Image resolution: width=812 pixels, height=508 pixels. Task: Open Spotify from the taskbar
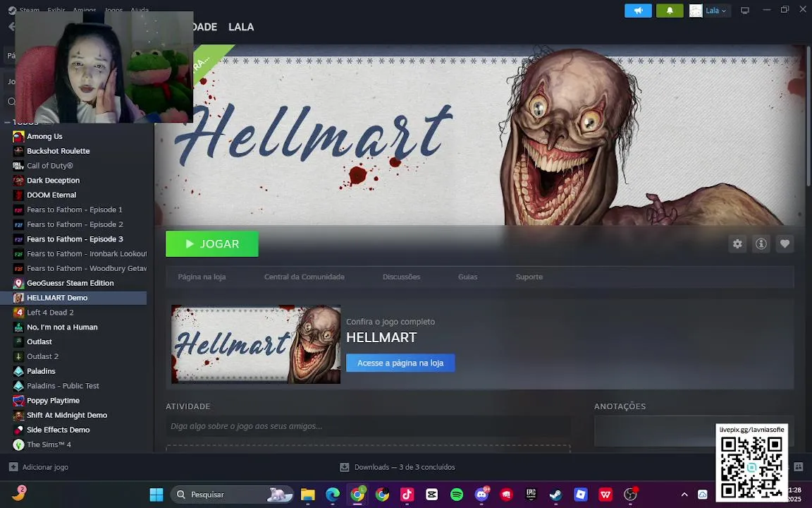click(457, 495)
